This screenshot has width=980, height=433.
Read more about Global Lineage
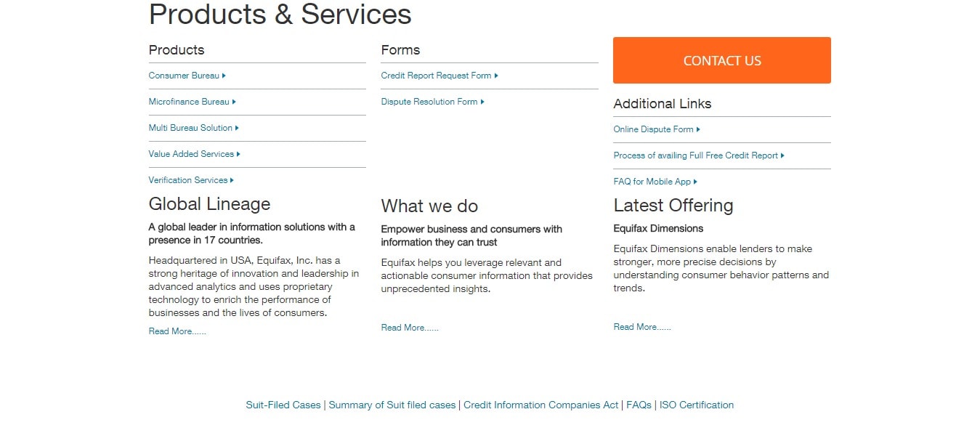177,331
